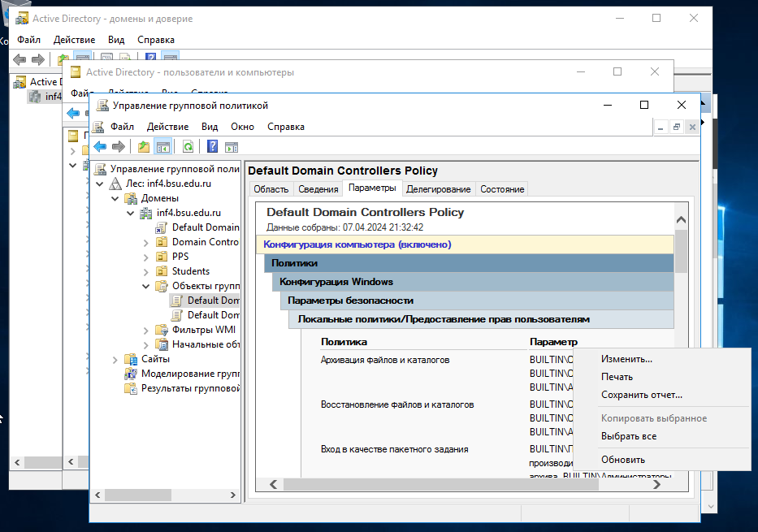This screenshot has width=758, height=532.
Task: Select 'Domain Contro' OU folder icon
Action: tap(162, 241)
